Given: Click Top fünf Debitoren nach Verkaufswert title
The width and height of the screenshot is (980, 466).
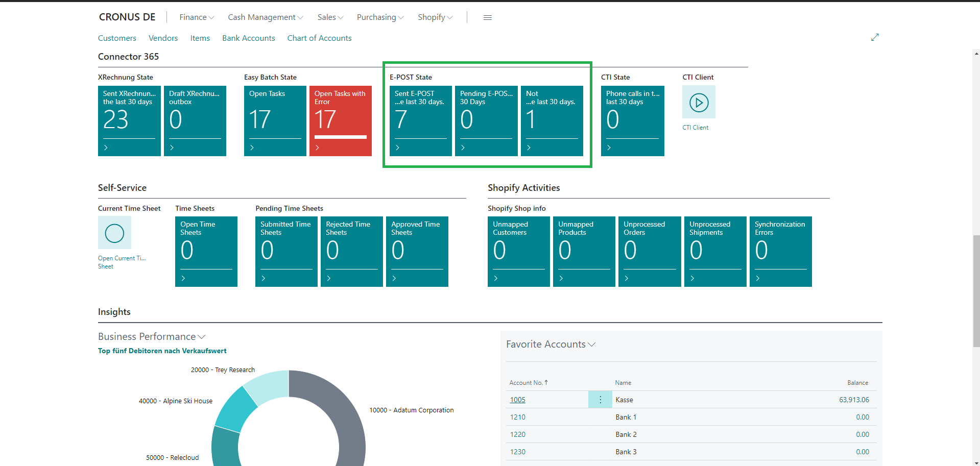Looking at the screenshot, I should [x=162, y=351].
